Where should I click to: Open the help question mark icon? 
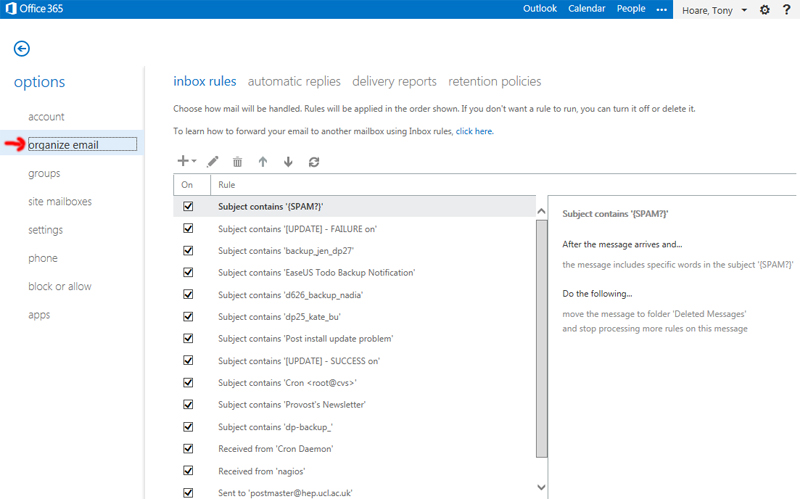click(786, 10)
